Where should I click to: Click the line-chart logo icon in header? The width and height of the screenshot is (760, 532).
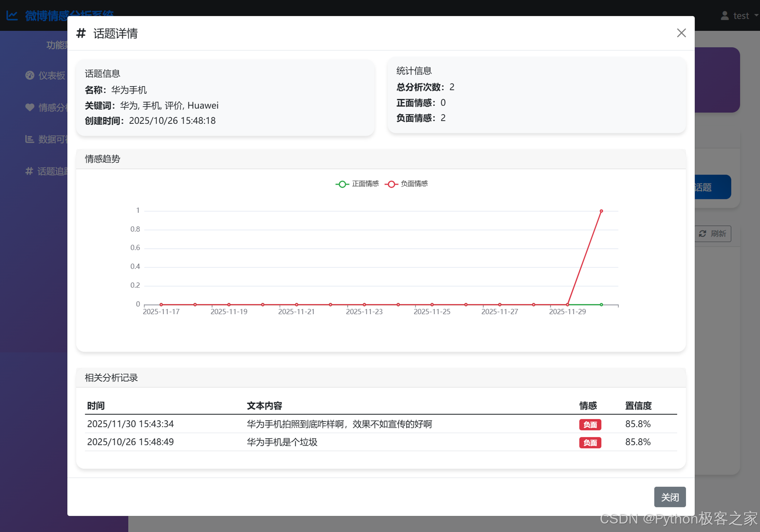click(x=12, y=15)
